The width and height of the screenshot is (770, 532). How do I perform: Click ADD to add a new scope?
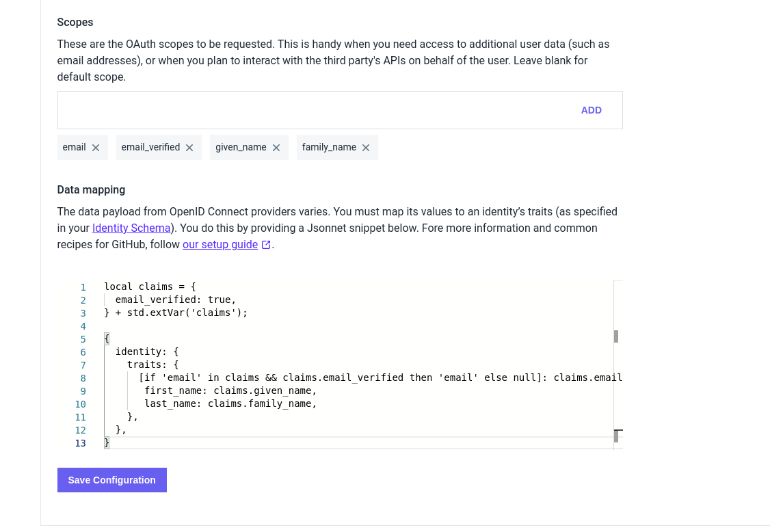point(591,110)
